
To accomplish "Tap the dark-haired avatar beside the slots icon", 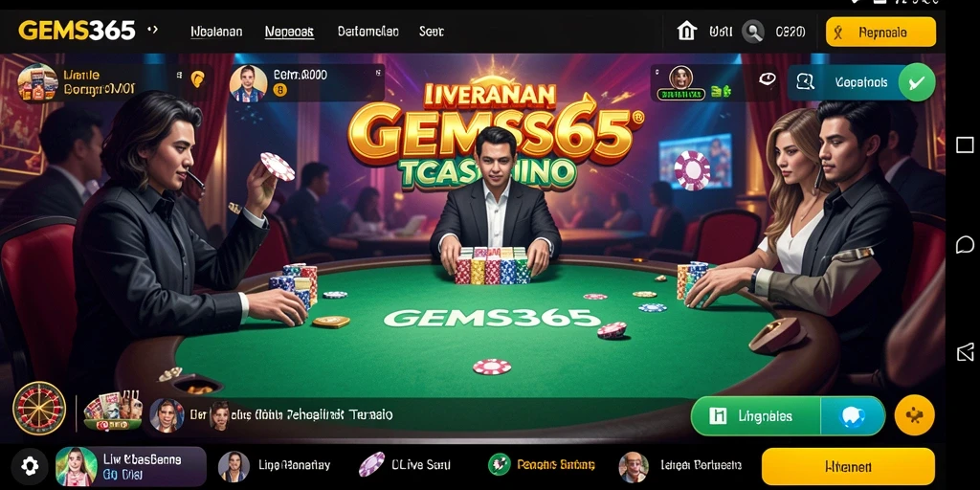I will 167,415.
